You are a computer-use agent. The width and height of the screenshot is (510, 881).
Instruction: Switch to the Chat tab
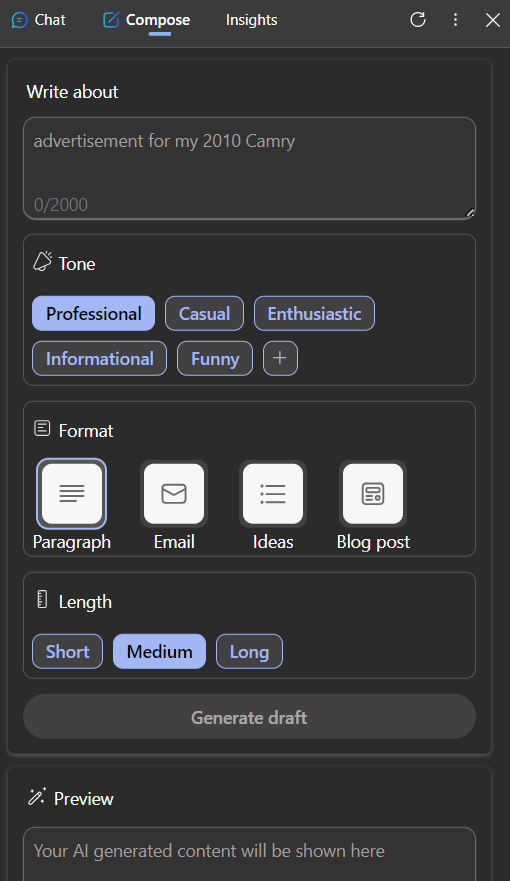39,20
